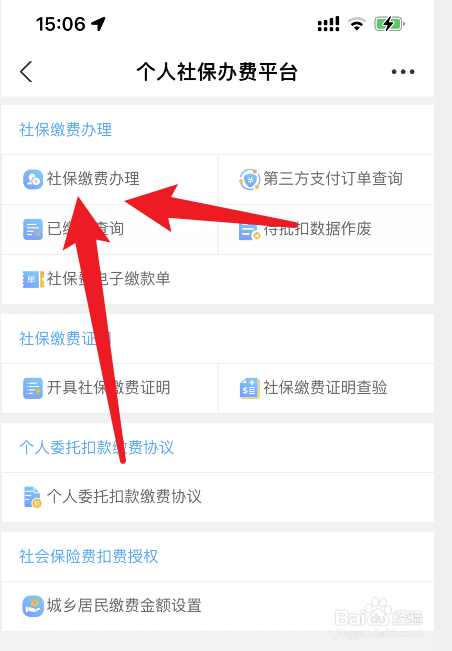This screenshot has width=452, height=651.
Task: Tap the 待批扣数据作废 icon
Action: click(x=249, y=231)
